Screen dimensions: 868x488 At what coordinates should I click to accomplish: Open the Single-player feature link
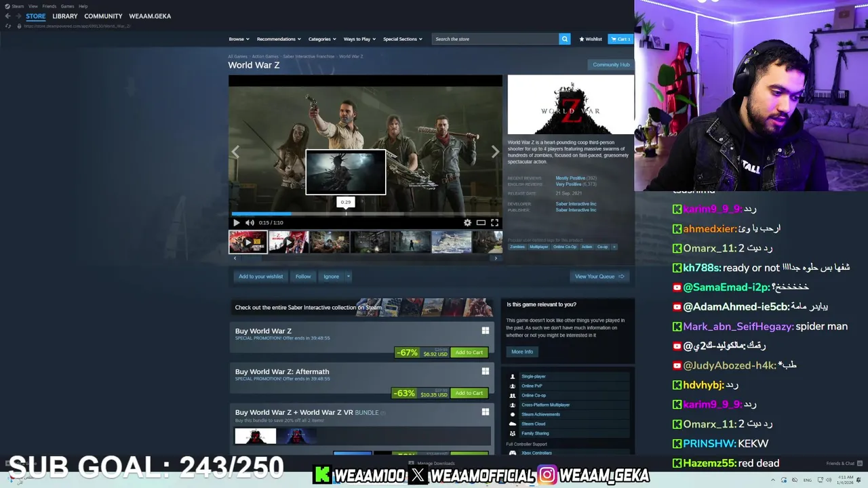point(534,377)
